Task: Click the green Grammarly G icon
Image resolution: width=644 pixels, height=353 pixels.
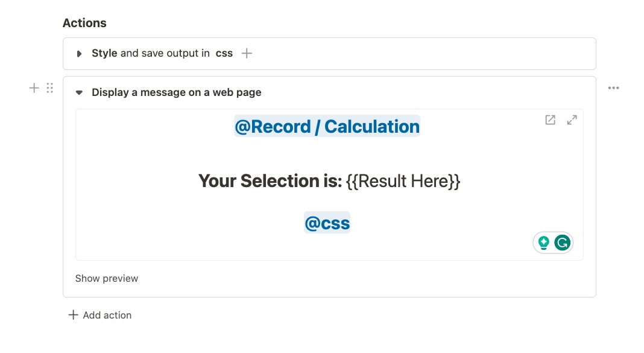Action: pyautogui.click(x=563, y=243)
